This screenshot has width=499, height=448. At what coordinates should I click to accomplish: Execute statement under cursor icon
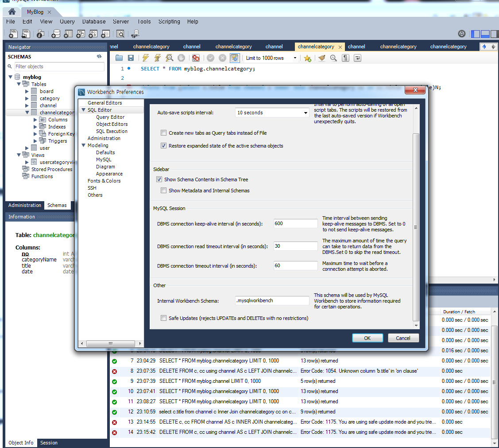158,58
